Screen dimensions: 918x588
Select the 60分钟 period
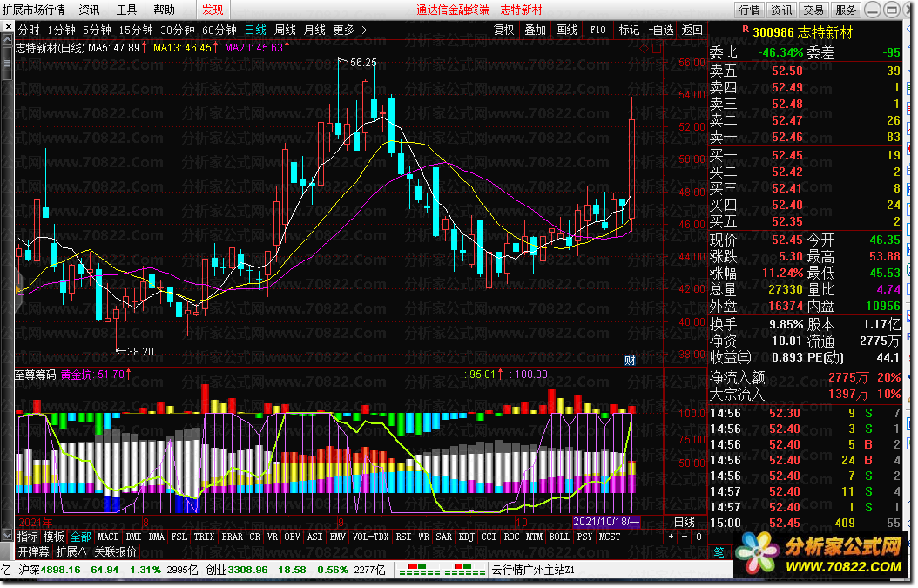219,30
